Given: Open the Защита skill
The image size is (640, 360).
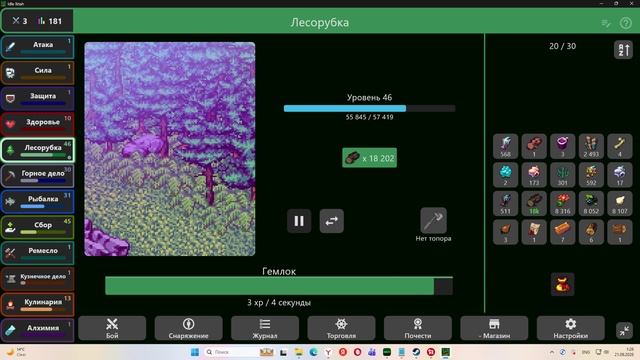Looking at the screenshot, I should [x=37, y=98].
